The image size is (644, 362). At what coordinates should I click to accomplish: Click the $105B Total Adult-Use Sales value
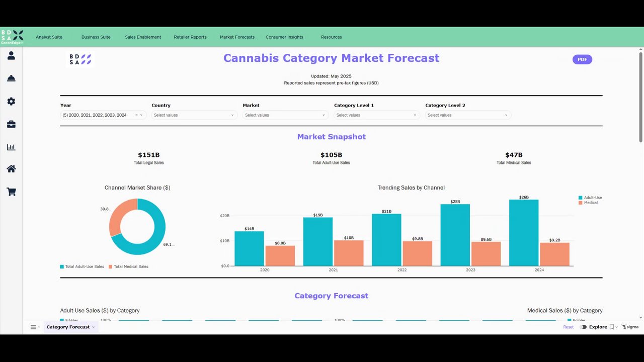pyautogui.click(x=331, y=155)
